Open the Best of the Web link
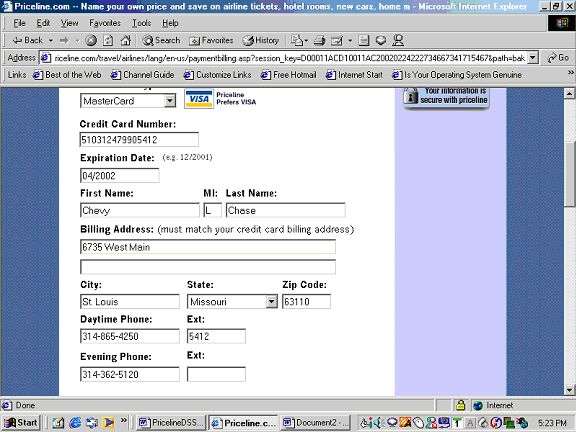 [67, 75]
